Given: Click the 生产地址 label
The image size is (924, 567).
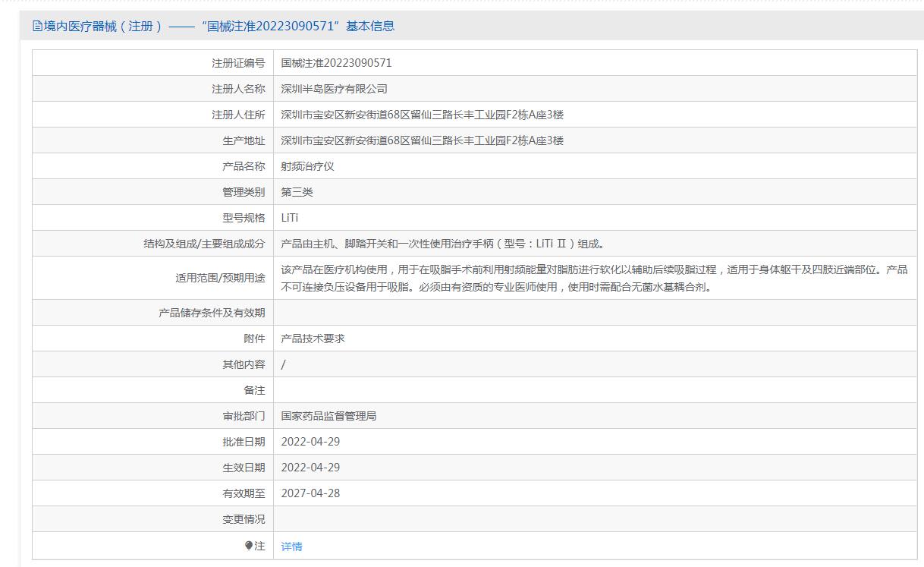Looking at the screenshot, I should [x=244, y=140].
